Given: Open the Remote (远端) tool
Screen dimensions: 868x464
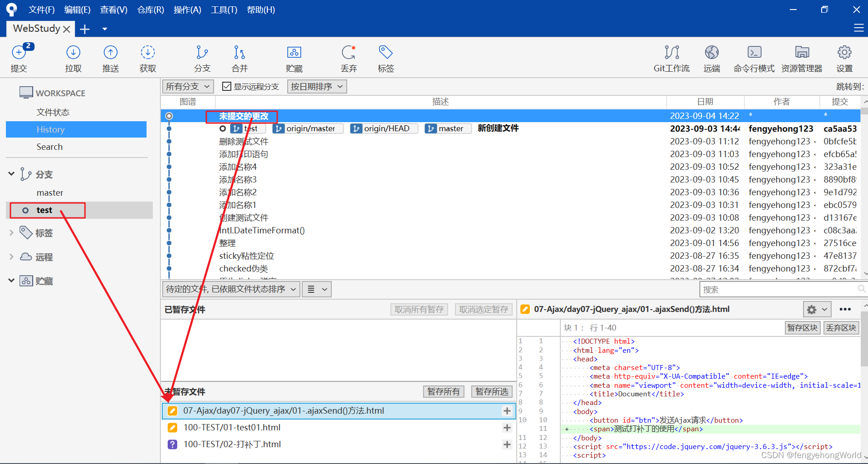Looking at the screenshot, I should (712, 58).
